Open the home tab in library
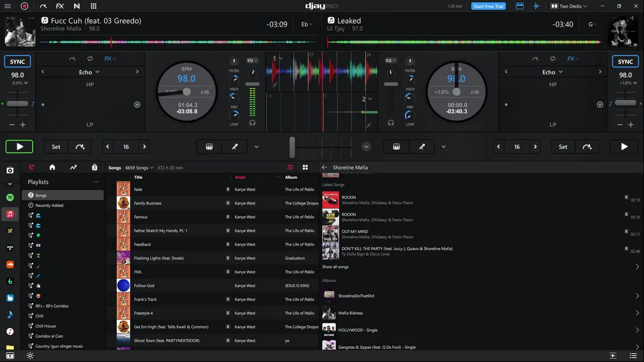This screenshot has height=362, width=644. (52, 167)
